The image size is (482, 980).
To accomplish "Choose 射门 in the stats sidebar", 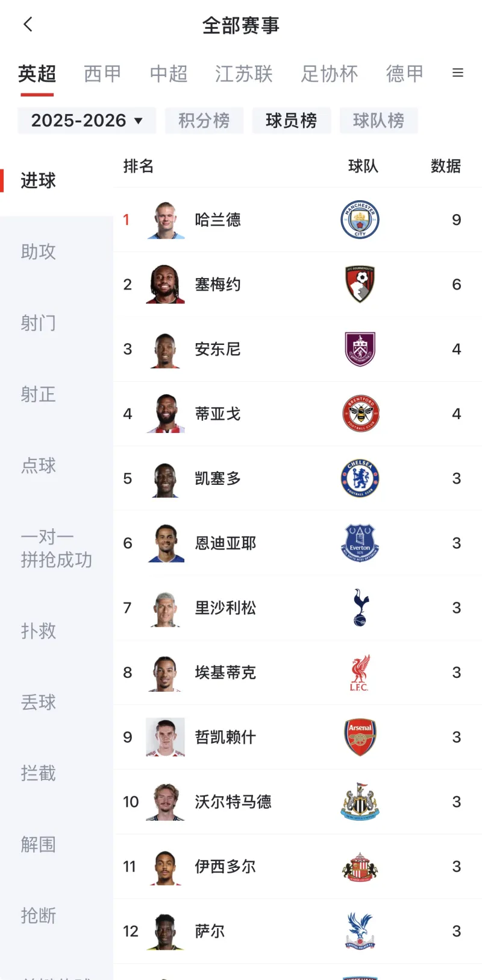I will point(39,323).
